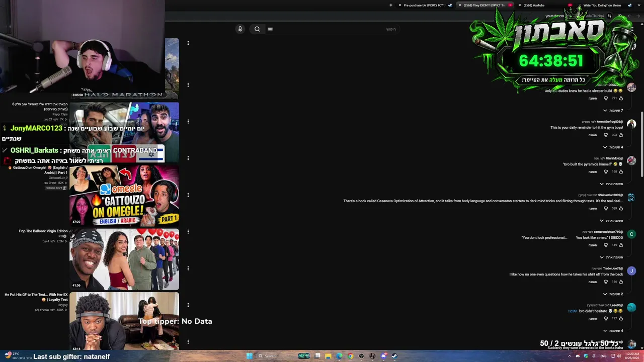Click the YouTube voice search microphone
The width and height of the screenshot is (644, 362).
[x=240, y=29]
